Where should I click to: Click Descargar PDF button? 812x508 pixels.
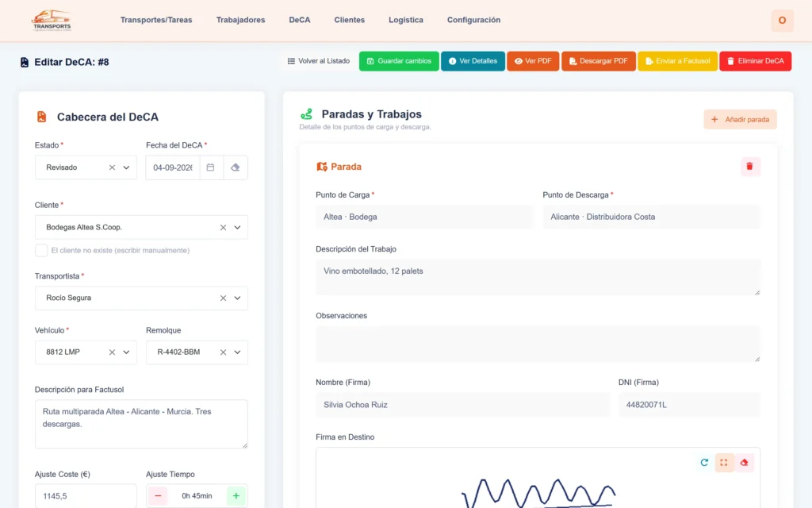click(x=599, y=61)
